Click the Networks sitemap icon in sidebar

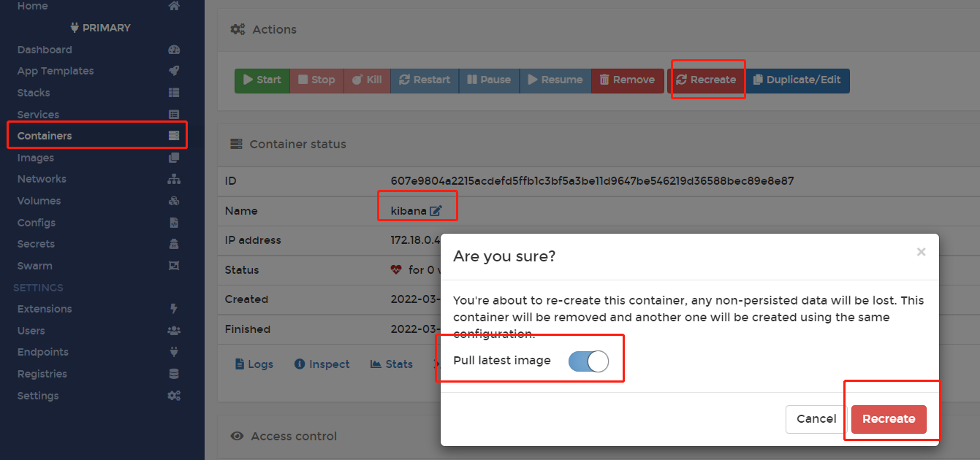coord(173,179)
